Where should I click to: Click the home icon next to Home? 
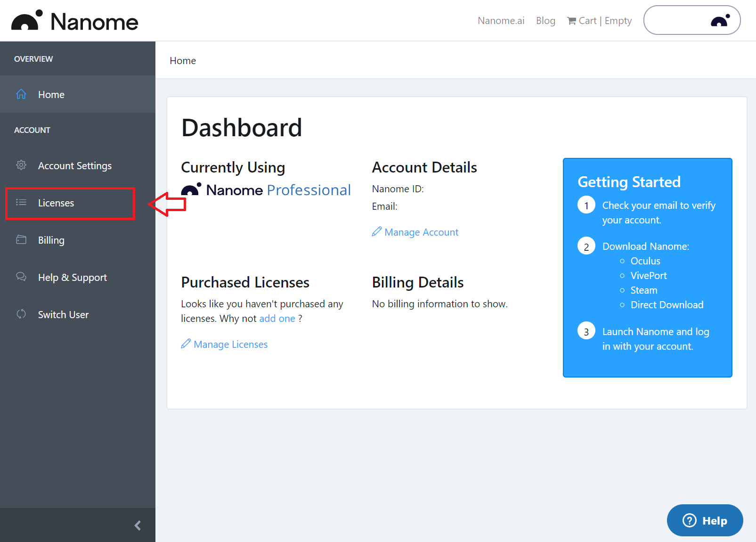tap(21, 94)
